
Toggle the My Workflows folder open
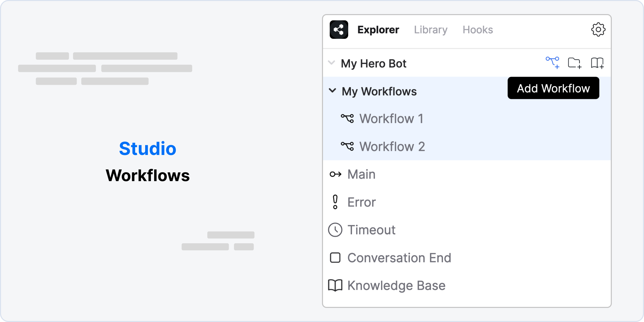point(334,91)
